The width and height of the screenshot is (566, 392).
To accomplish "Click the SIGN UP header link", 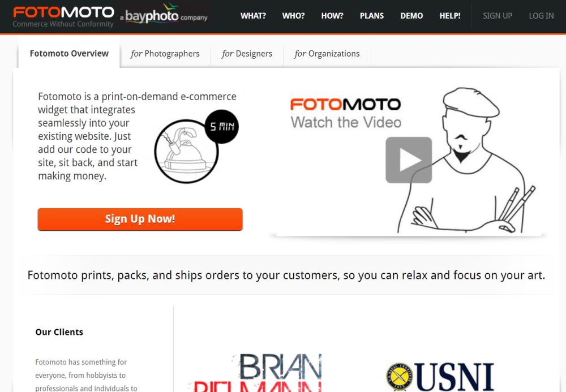I will [498, 16].
